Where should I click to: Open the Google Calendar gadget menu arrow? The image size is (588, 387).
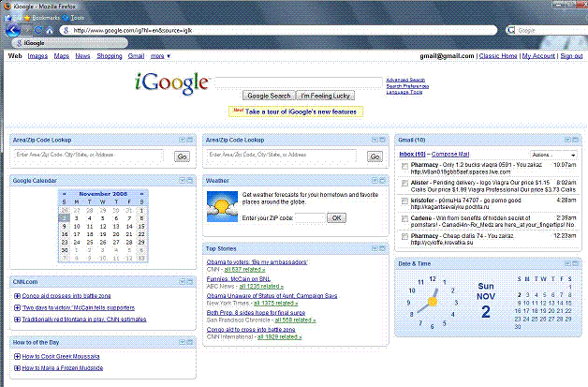pos(183,181)
